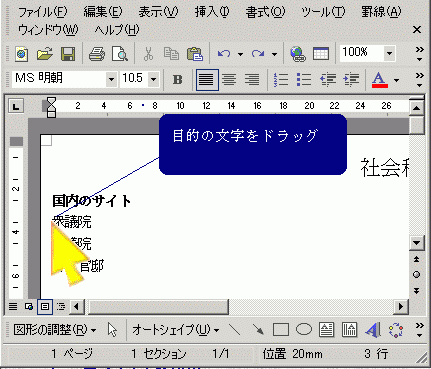Viewport: 431px width, 369px height.
Task: Toggle numbered list button
Action: [281, 80]
